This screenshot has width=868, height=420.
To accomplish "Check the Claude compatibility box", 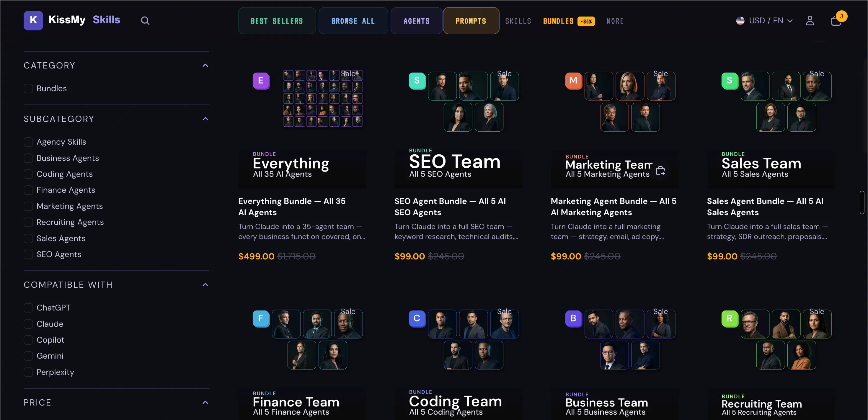I will click(x=28, y=324).
